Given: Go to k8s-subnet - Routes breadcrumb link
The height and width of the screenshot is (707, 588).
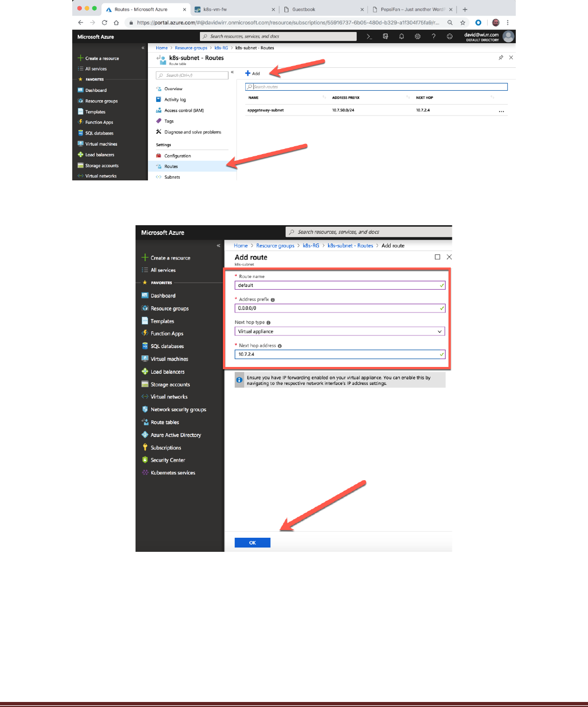Looking at the screenshot, I should pos(350,246).
